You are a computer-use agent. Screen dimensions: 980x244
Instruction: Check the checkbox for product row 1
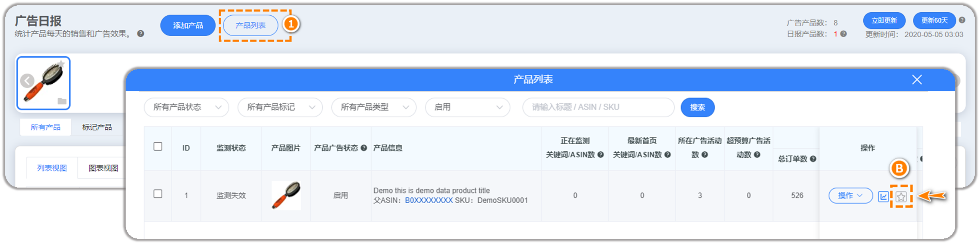[158, 194]
